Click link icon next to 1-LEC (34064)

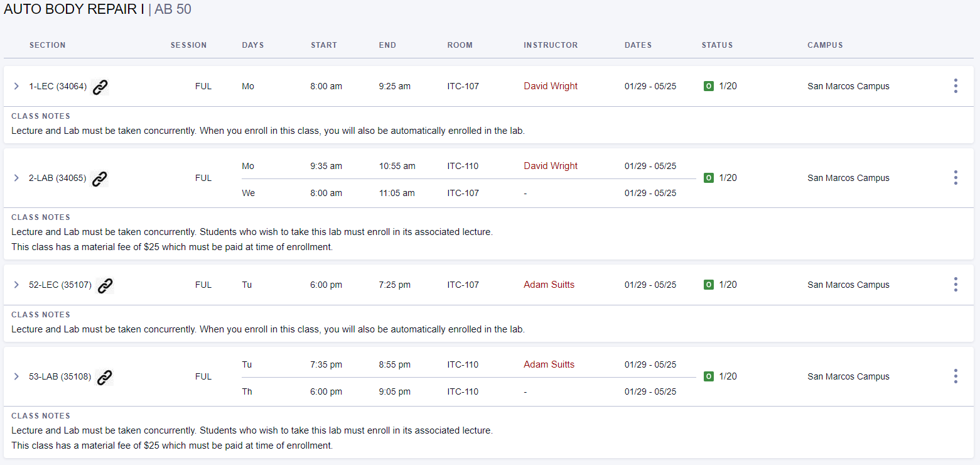[x=100, y=87]
